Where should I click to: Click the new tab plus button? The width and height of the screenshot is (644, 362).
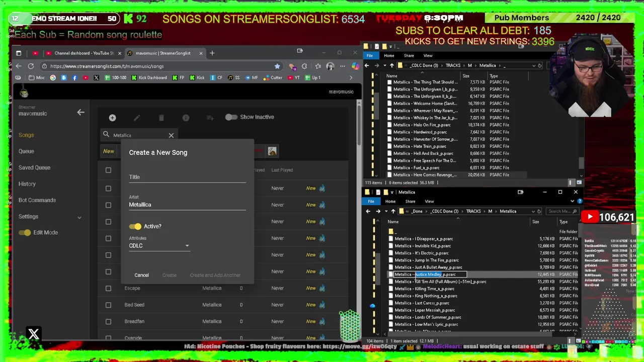tap(212, 53)
